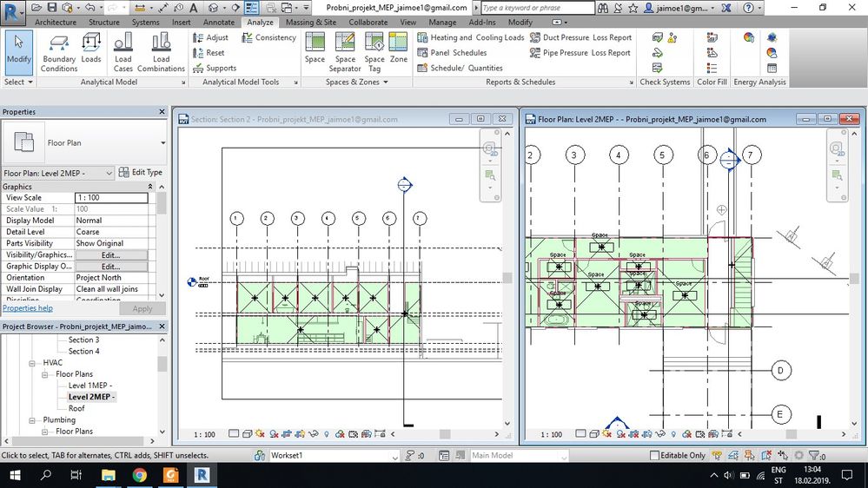Collapse the Graphics section in Properties

pyautogui.click(x=150, y=187)
